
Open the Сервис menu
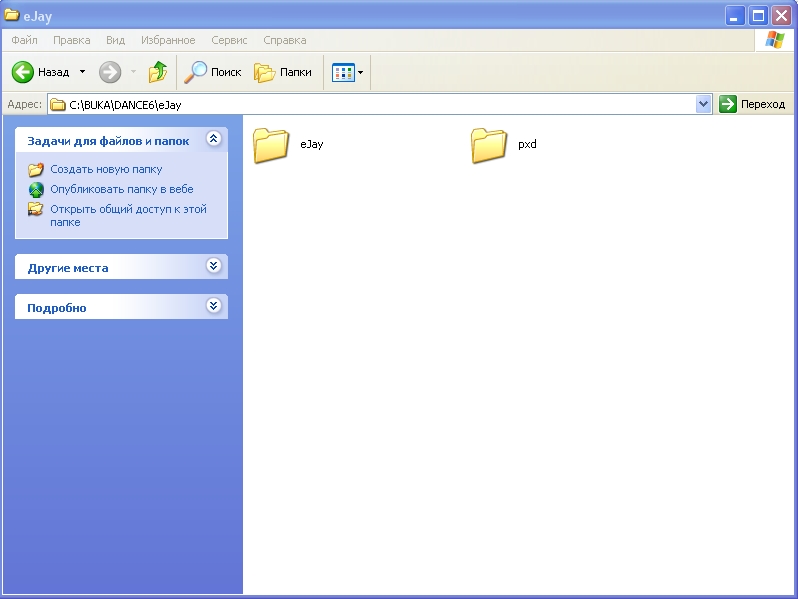(x=229, y=40)
